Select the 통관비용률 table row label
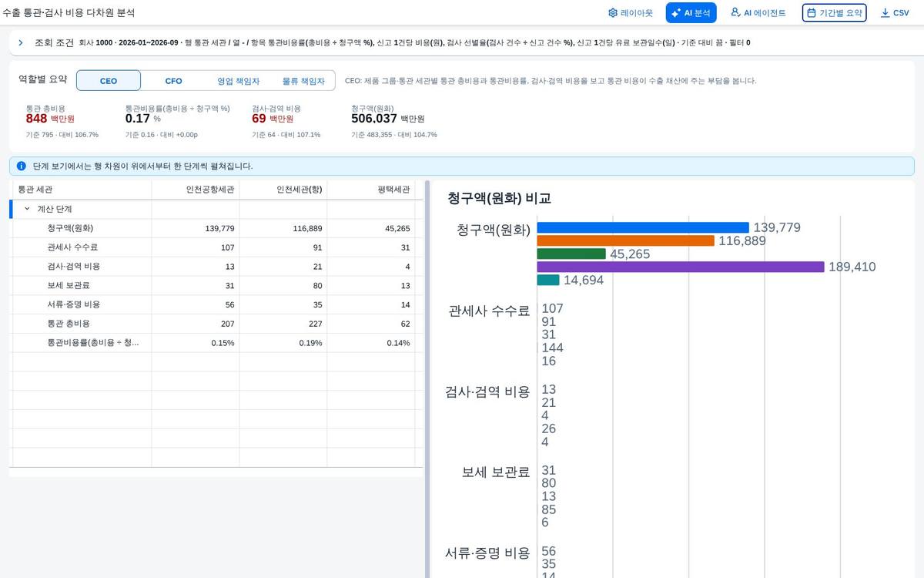Image resolution: width=924 pixels, height=578 pixels. pos(93,343)
